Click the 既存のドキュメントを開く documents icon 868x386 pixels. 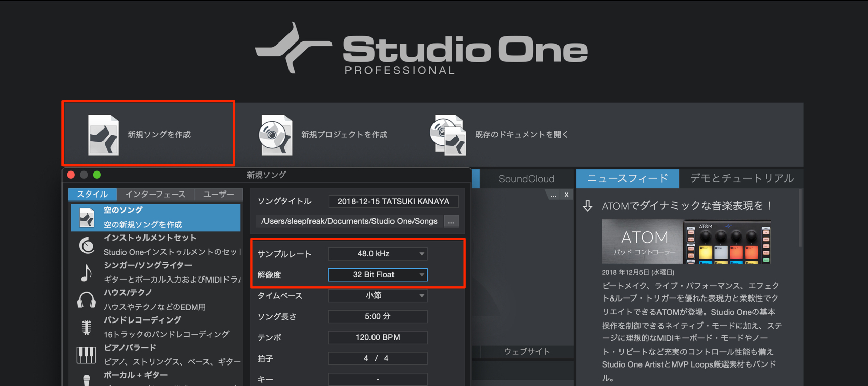point(448,135)
